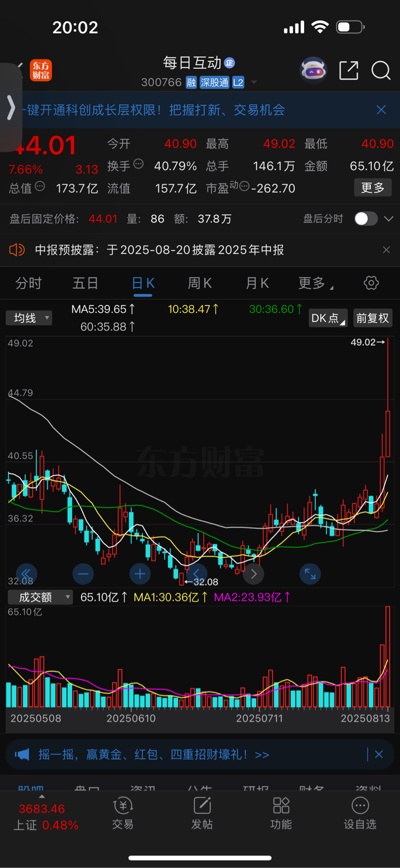The image size is (400, 868).
Task: Expand the 盘后分时 chevron
Action: point(389,218)
